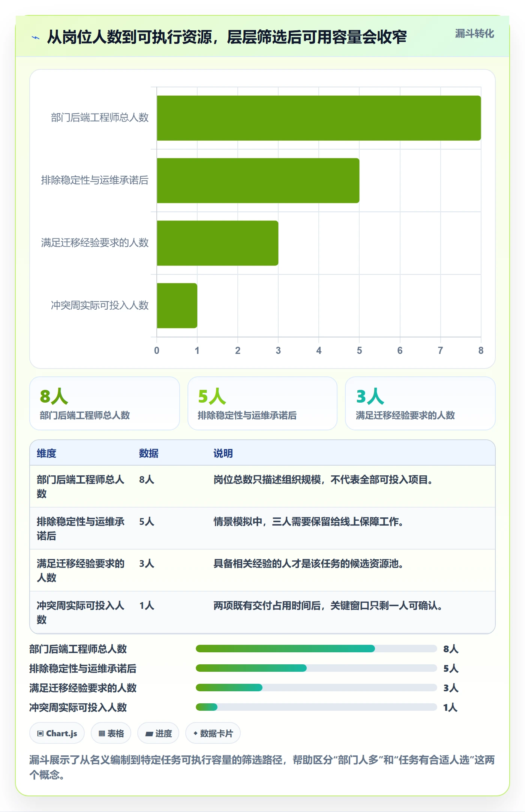Viewport: 525px width, 812px height.
Task: Click table data cell 3人
Action: tap(147, 563)
